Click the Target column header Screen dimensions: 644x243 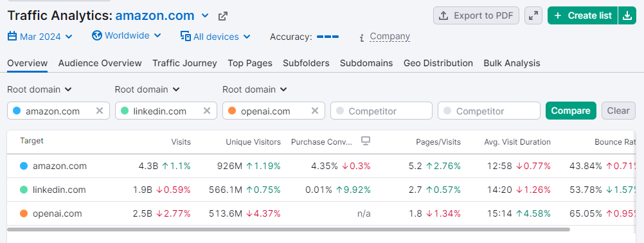[31, 141]
